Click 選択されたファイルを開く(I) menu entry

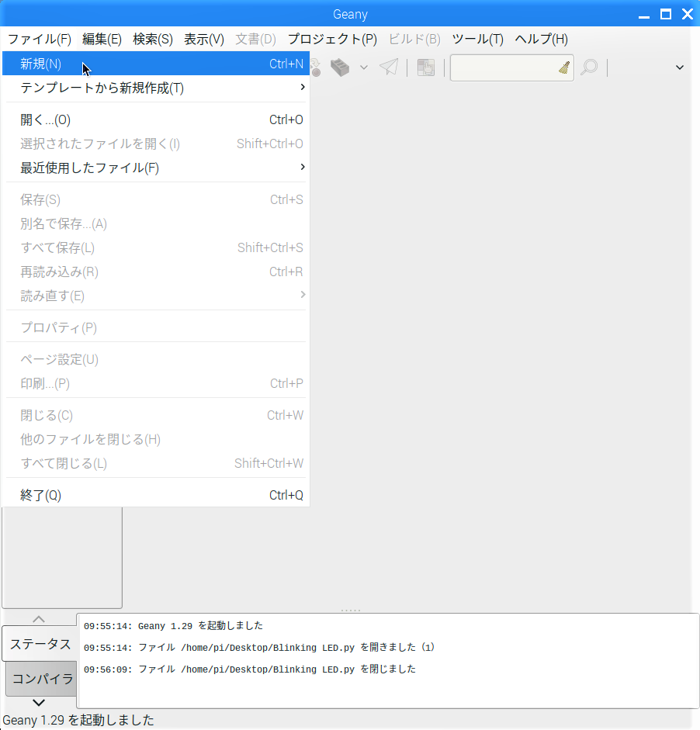pos(156,144)
